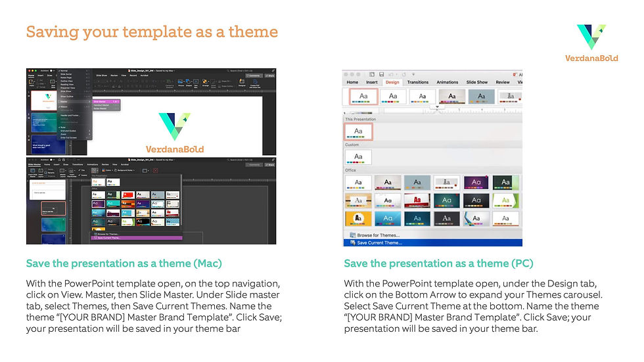Click the Insert Layout icon in Slide Master ribbon
The height and width of the screenshot is (362, 644).
click(41, 173)
